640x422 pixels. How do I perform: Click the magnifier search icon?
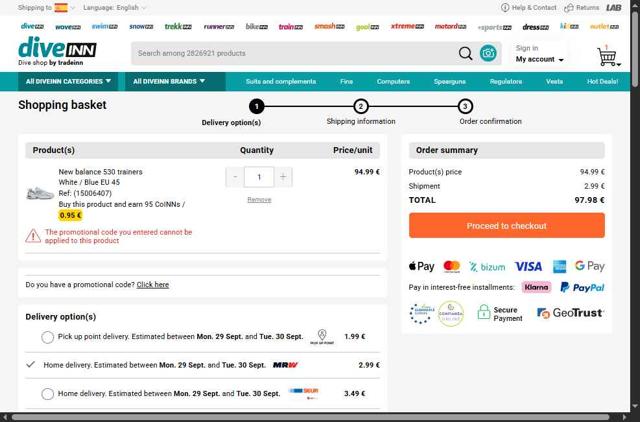pos(465,53)
